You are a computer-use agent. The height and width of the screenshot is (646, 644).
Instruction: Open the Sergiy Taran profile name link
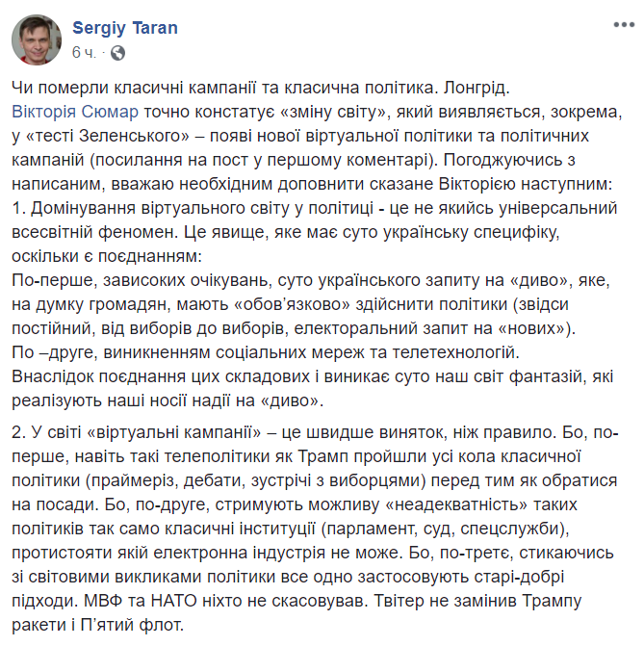click(x=125, y=28)
